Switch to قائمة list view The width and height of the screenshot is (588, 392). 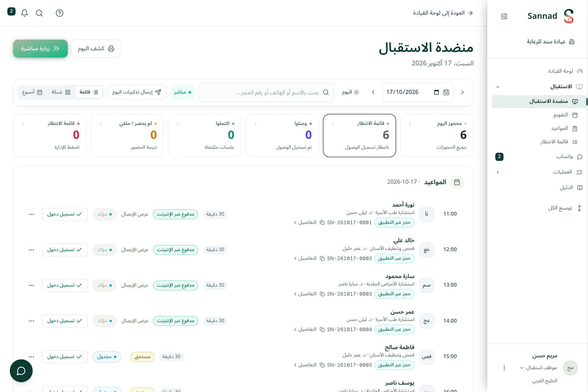click(89, 92)
